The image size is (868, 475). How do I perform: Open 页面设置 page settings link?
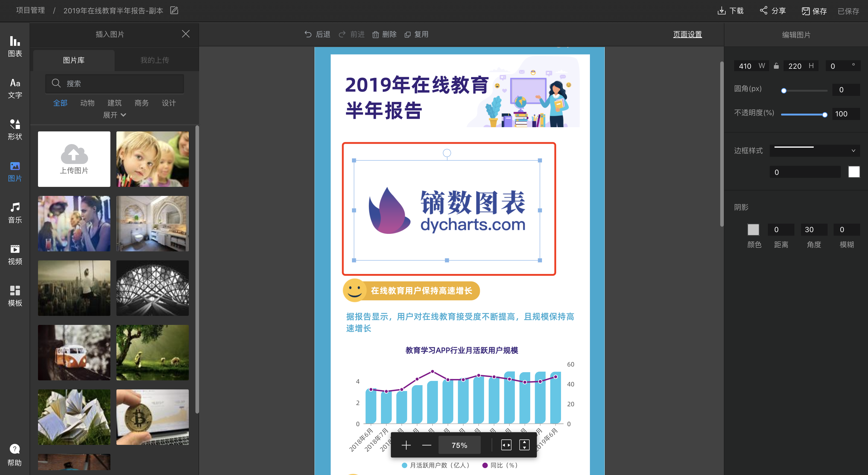point(687,34)
